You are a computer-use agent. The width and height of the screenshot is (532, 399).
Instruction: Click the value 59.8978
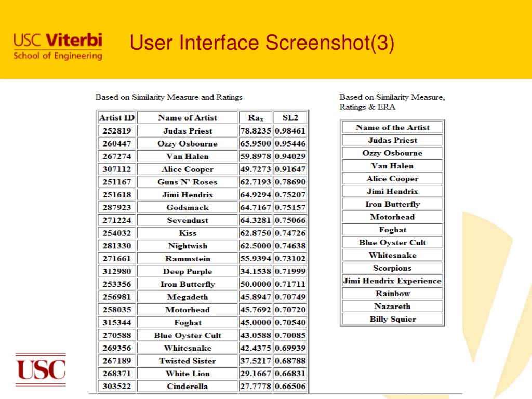256,156
